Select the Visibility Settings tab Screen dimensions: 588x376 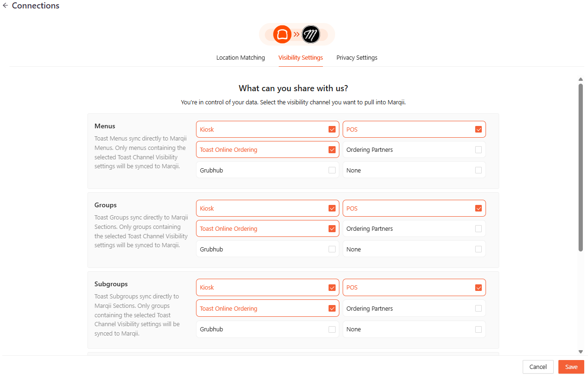[300, 58]
